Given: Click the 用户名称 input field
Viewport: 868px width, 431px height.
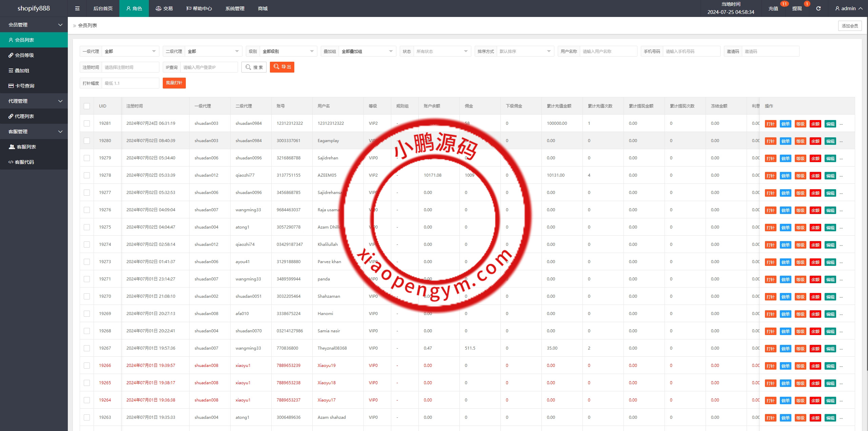Looking at the screenshot, I should pyautogui.click(x=608, y=51).
